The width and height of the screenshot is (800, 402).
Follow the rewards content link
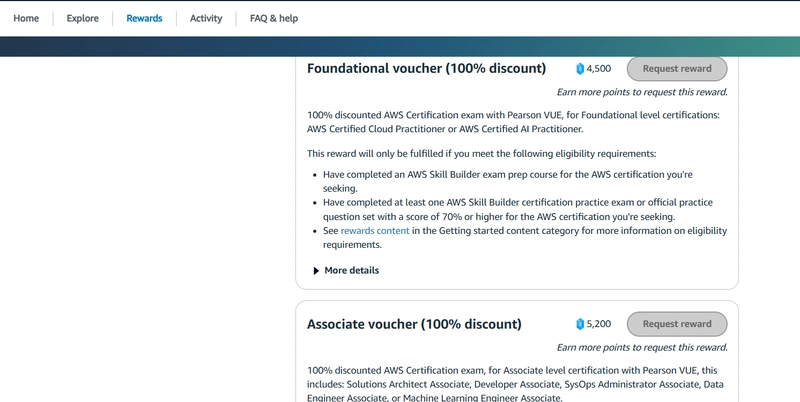click(x=375, y=231)
